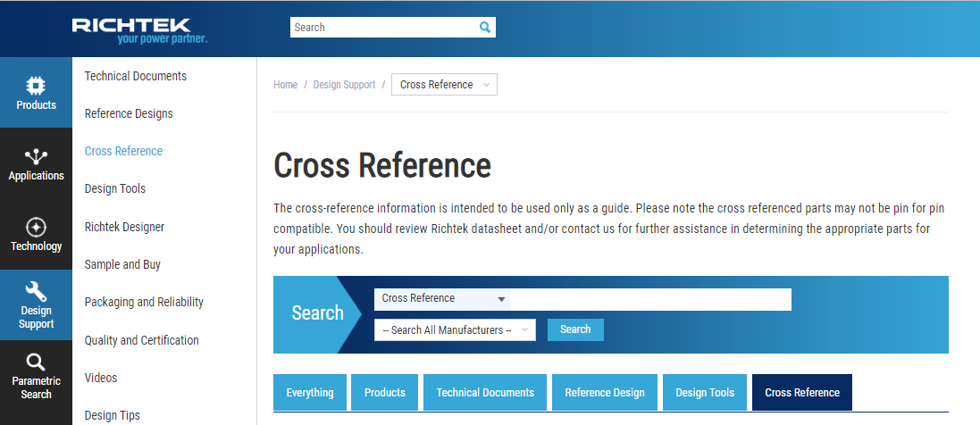Screen dimensions: 980x425
Task: Select the Cross Reference tab
Action: point(802,393)
